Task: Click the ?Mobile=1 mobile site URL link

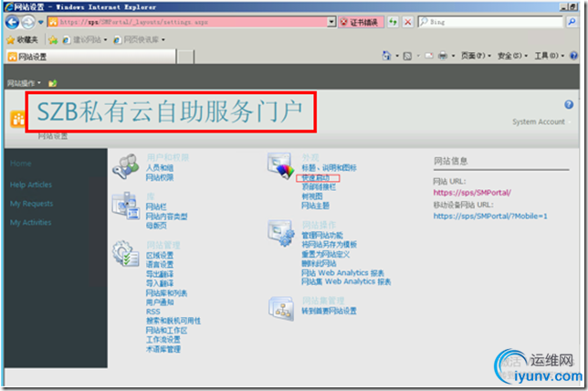Action: (x=490, y=217)
